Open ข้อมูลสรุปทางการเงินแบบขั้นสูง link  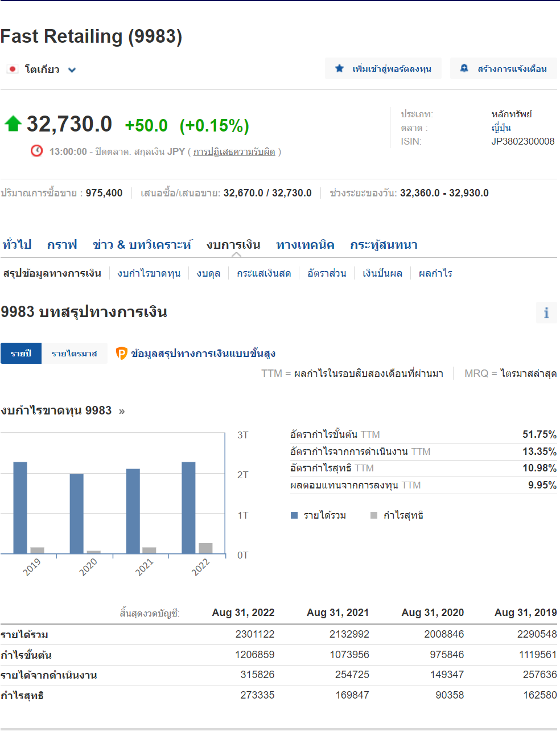(203, 354)
